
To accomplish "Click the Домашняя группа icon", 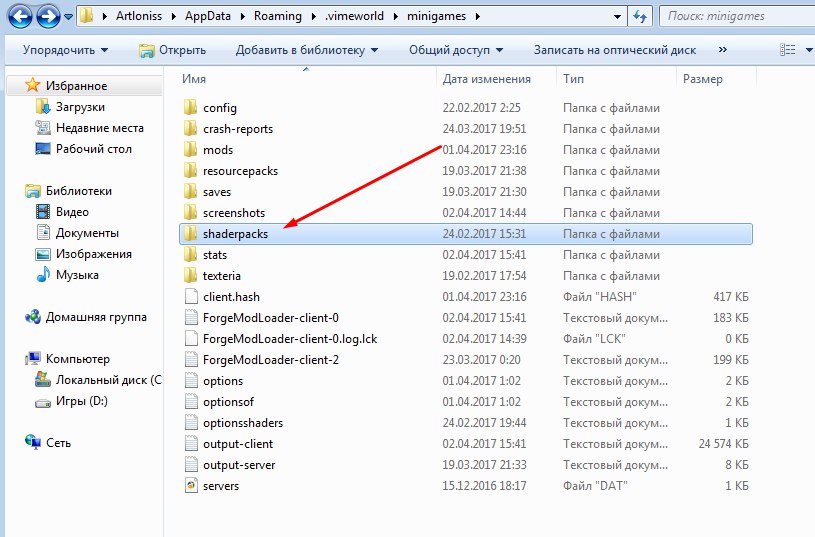I will 33,317.
